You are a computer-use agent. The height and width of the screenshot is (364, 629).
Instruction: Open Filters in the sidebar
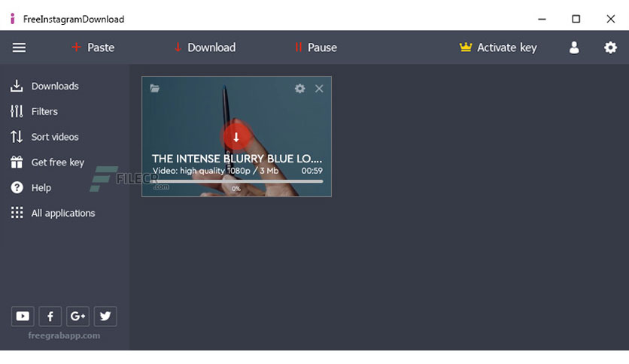tap(34, 111)
